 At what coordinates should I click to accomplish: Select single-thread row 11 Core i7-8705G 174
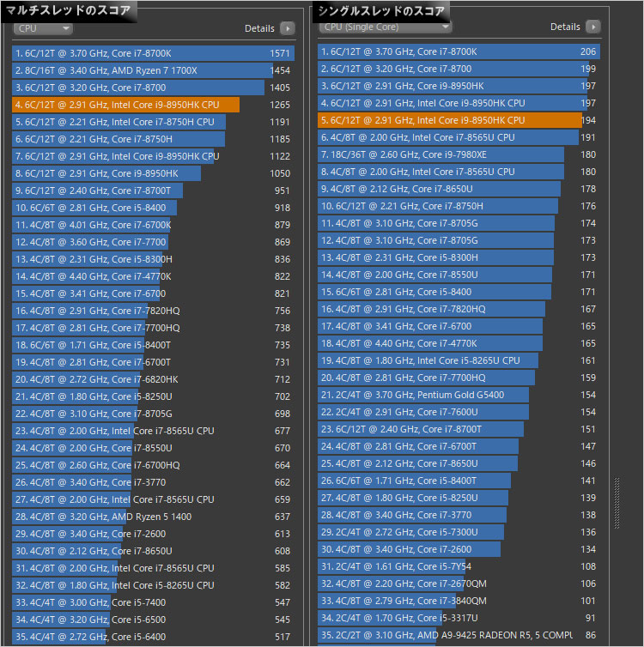pos(459,223)
